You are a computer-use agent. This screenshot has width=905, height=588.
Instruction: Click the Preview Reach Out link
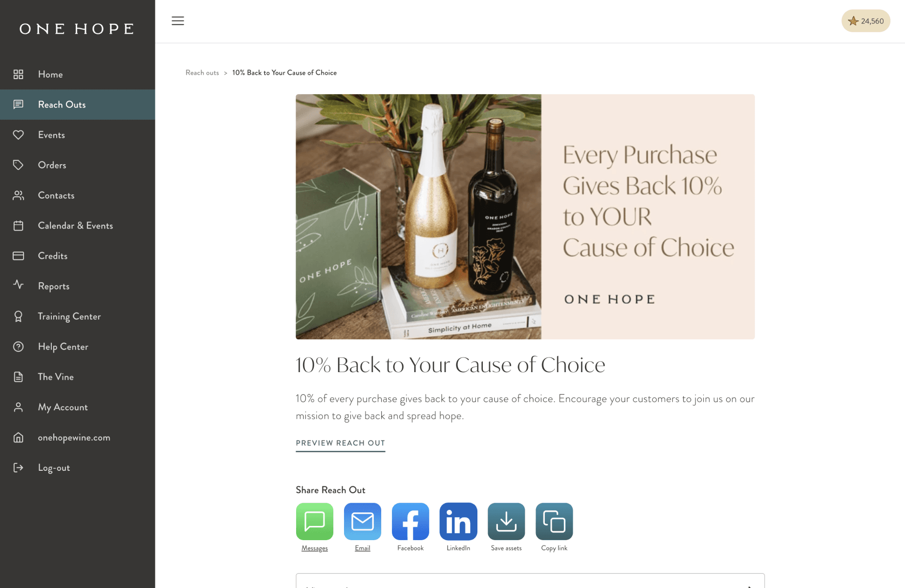[340, 443]
